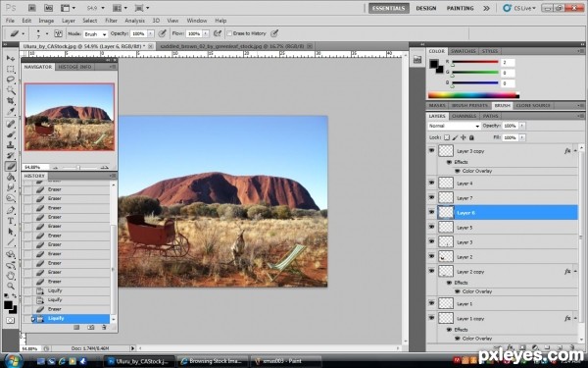Switch to the Swatches tab
588x368 pixels.
[464, 51]
